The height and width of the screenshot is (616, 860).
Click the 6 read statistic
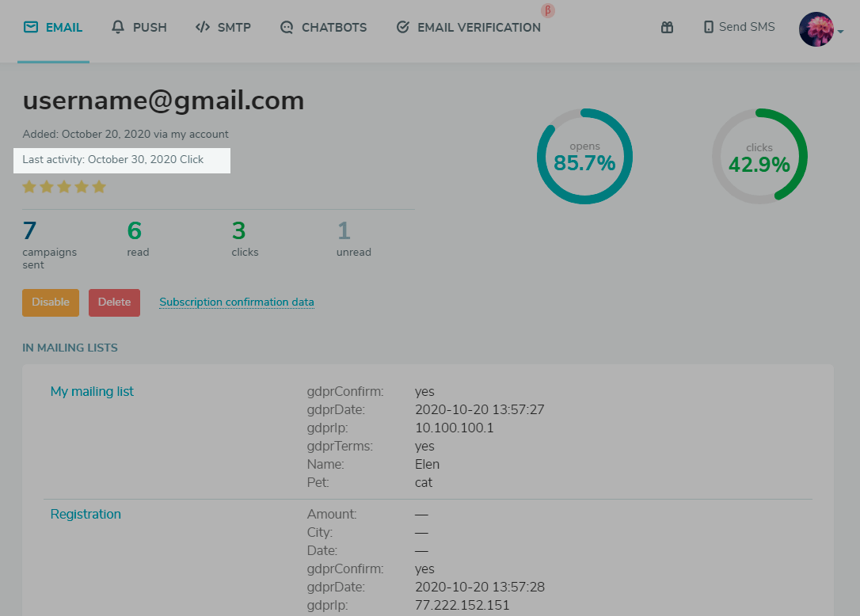coord(138,239)
